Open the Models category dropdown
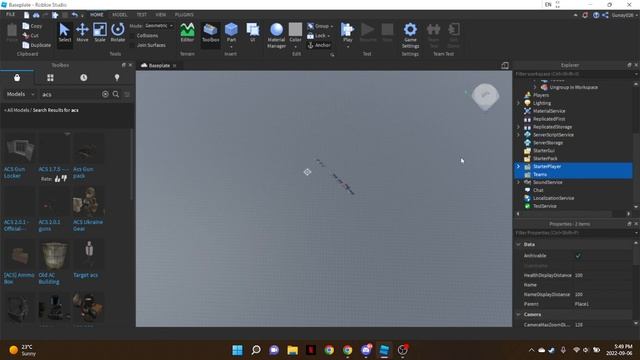The height and width of the screenshot is (360, 640). (20, 94)
